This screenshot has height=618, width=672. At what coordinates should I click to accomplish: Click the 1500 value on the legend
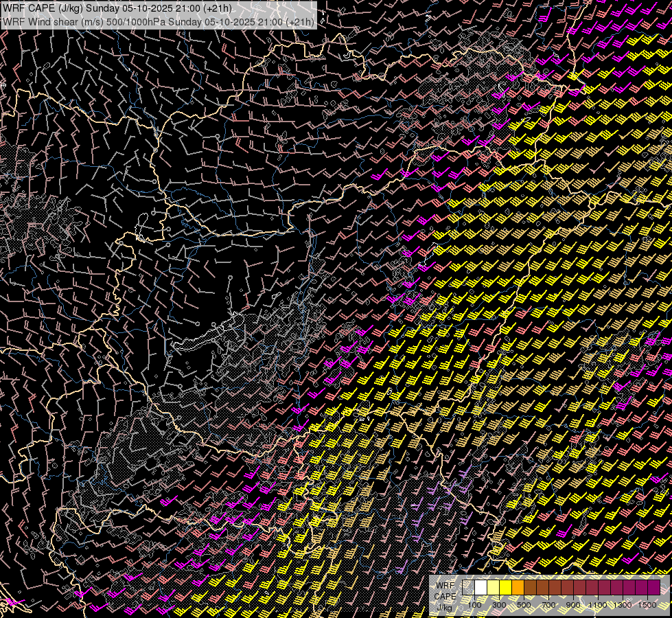(x=647, y=605)
